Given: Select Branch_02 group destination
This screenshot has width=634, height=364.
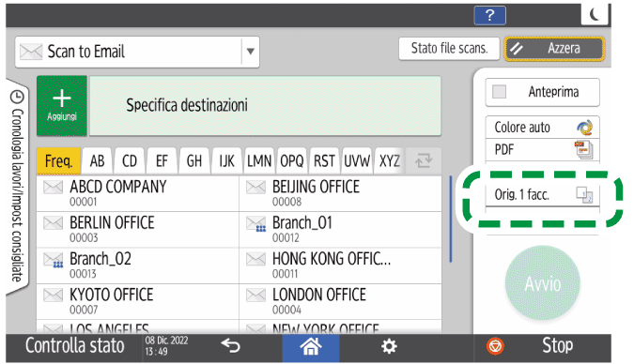Looking at the screenshot, I should click(x=138, y=265).
